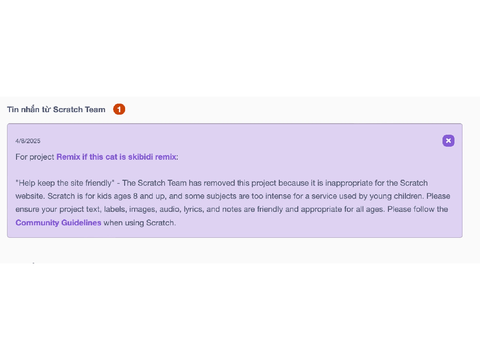480x360 pixels.
Task: Click the when using Scratch text
Action: click(x=140, y=223)
